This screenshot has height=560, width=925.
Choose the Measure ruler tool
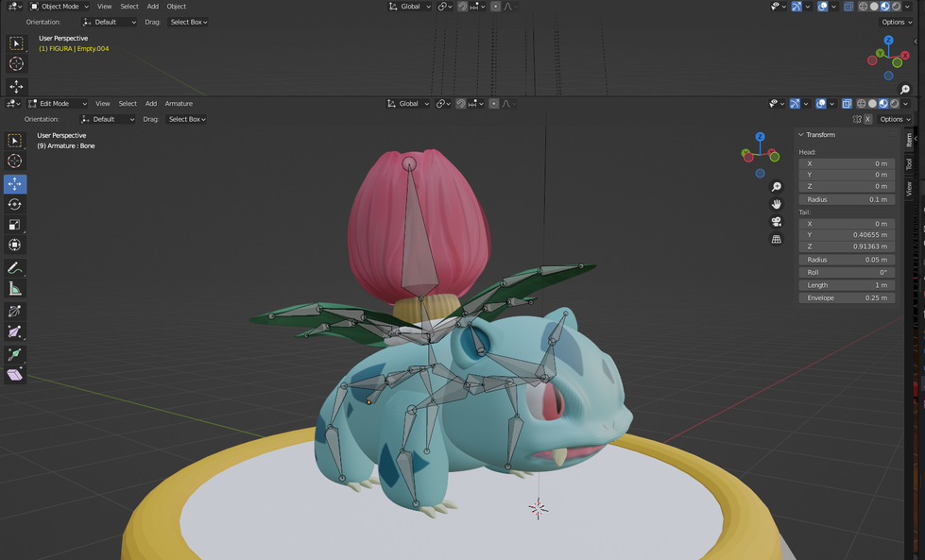[x=15, y=289]
